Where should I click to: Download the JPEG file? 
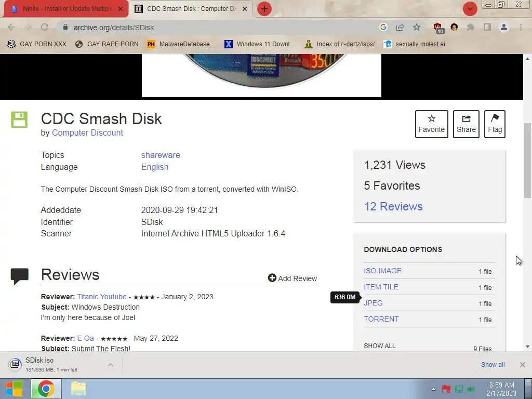[x=373, y=303]
